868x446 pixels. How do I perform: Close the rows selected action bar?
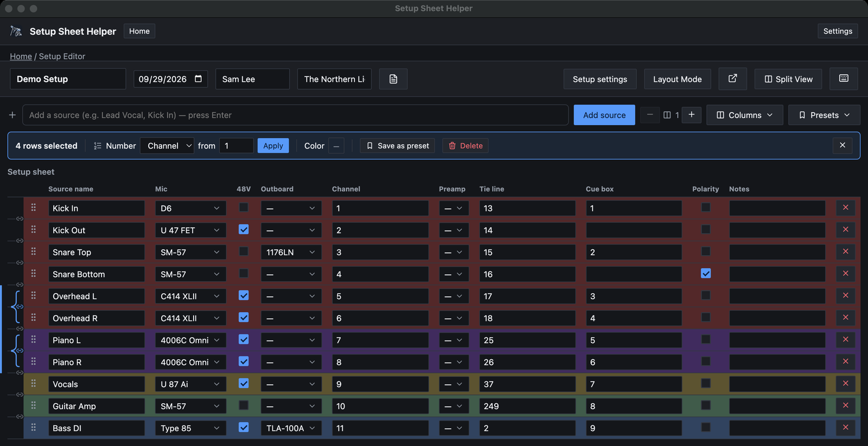843,145
